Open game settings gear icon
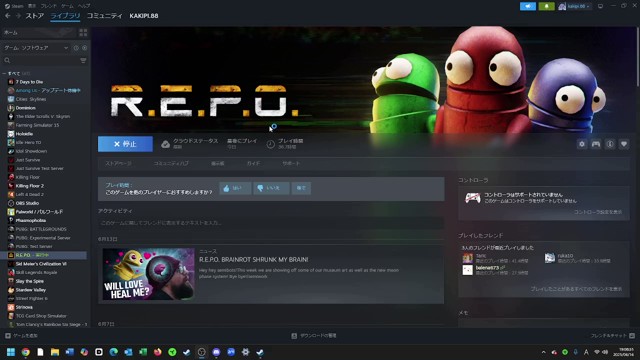The image size is (640, 360). [582, 144]
